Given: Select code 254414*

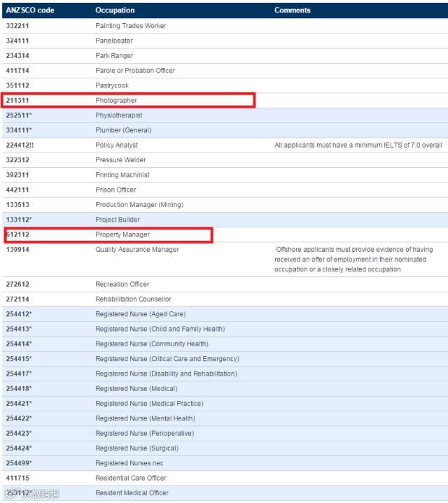Looking at the screenshot, I should [x=19, y=344].
